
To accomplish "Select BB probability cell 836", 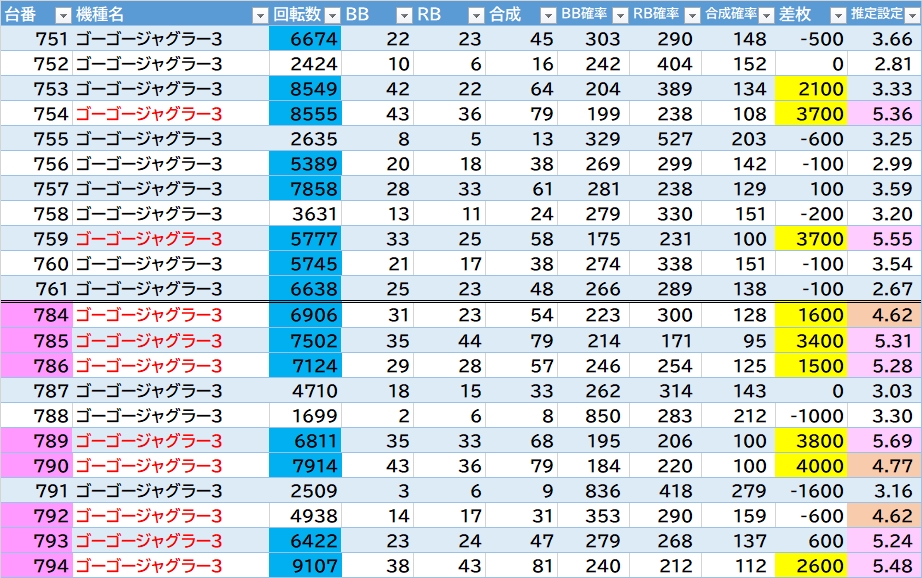I will [x=593, y=490].
